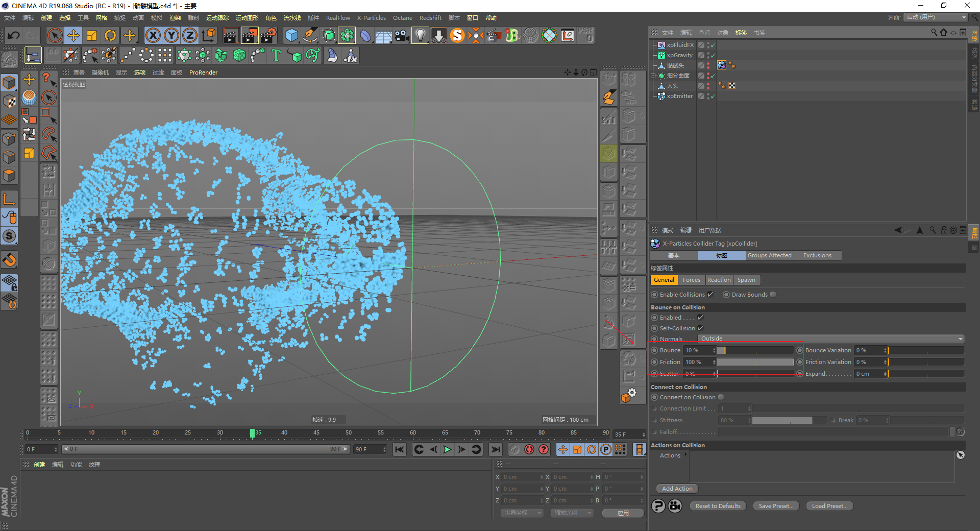
Task: Click the Bounce value stepper arrows
Action: click(714, 350)
